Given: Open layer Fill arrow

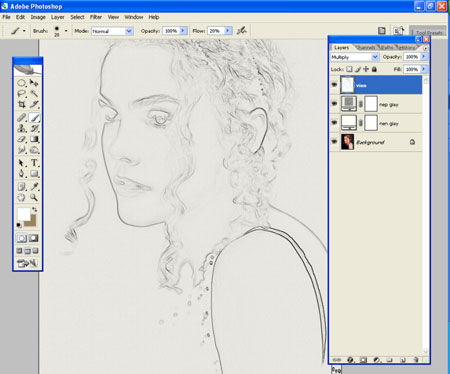Looking at the screenshot, I should tap(423, 69).
